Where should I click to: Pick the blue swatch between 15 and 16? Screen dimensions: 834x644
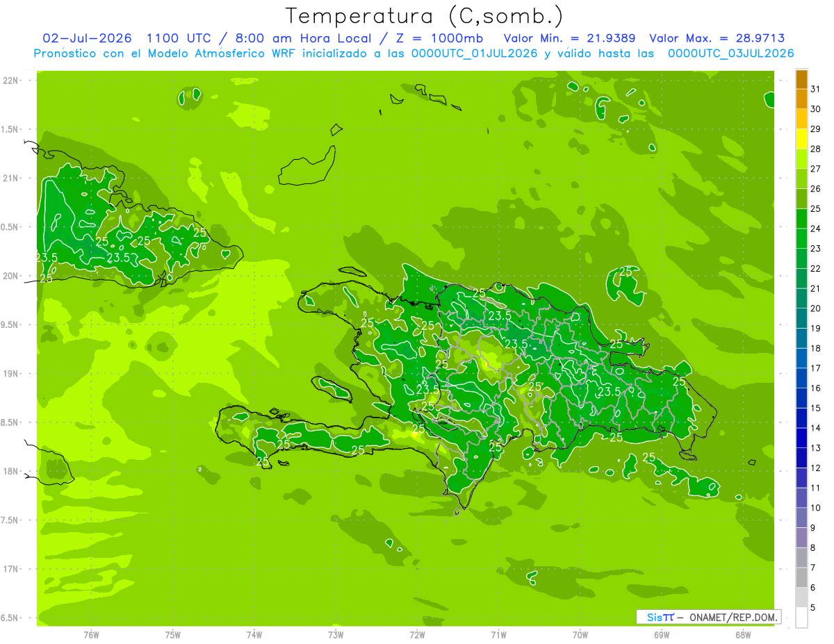click(x=801, y=398)
